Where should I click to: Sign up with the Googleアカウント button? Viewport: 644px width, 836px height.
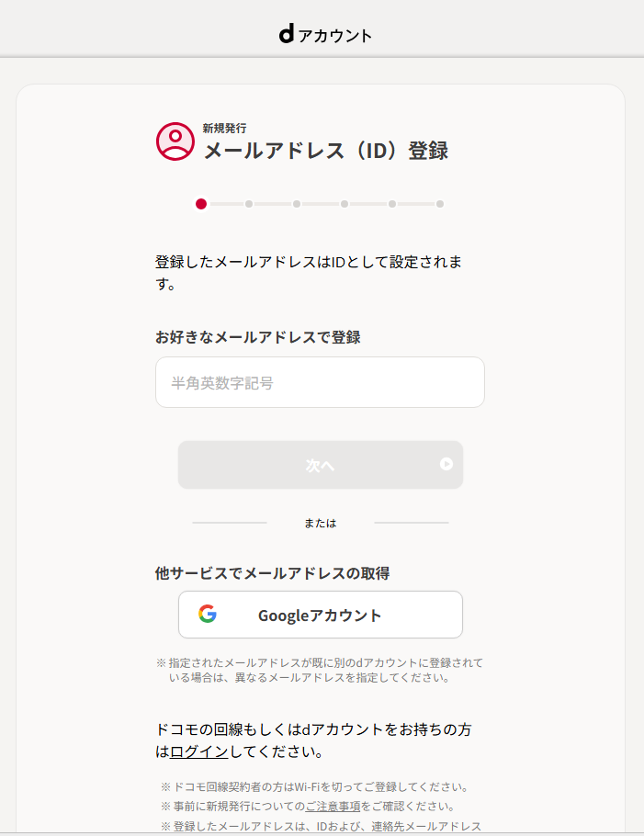point(320,616)
